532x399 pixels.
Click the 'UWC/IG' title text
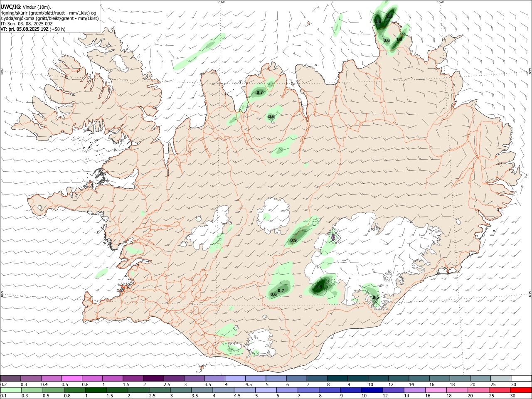10,7
